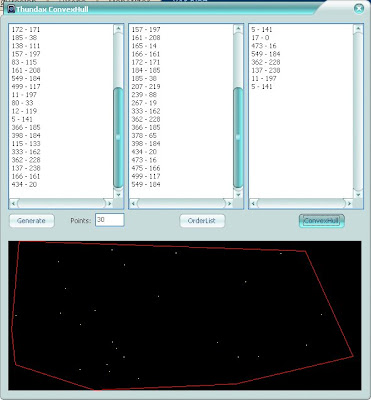Screen dimensions: 371x400
Task: Select "172 - 171" in the first list
Action: coord(26,29)
